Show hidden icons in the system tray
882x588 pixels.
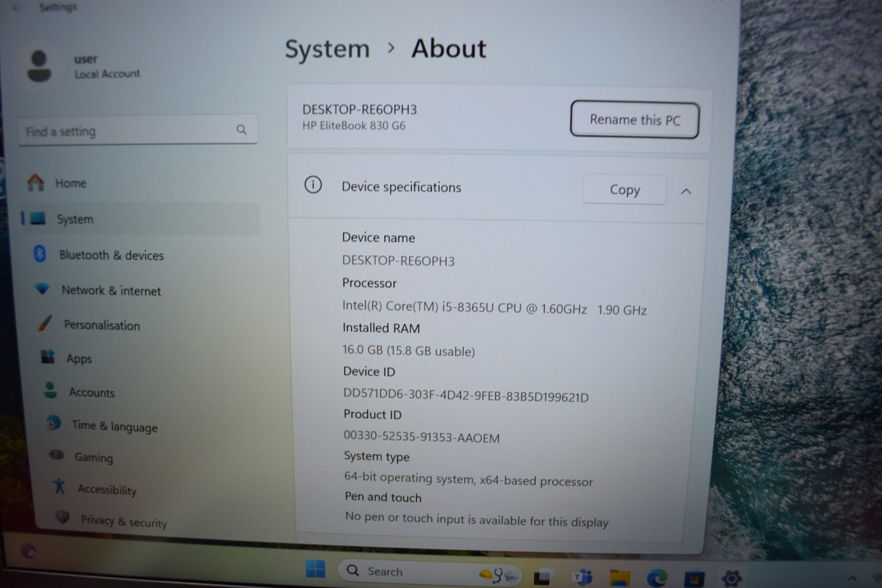[852, 579]
